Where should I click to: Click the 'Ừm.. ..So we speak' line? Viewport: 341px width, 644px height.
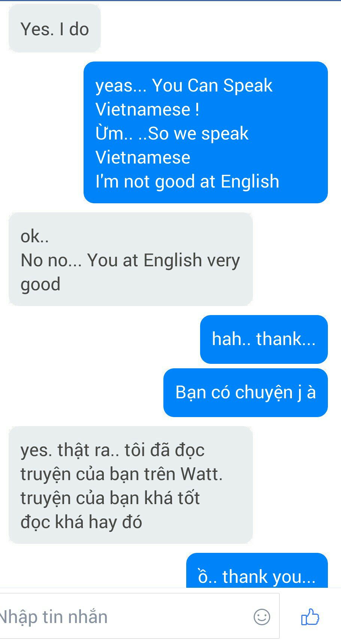click(x=172, y=134)
